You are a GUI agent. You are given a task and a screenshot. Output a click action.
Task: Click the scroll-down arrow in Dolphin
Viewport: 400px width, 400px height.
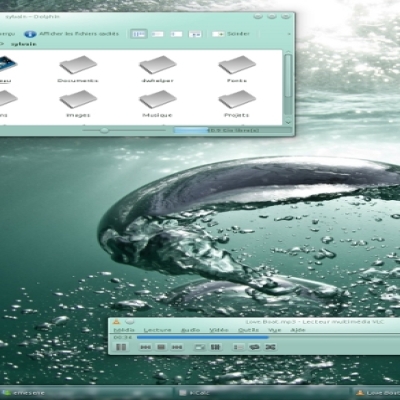[x=288, y=122]
